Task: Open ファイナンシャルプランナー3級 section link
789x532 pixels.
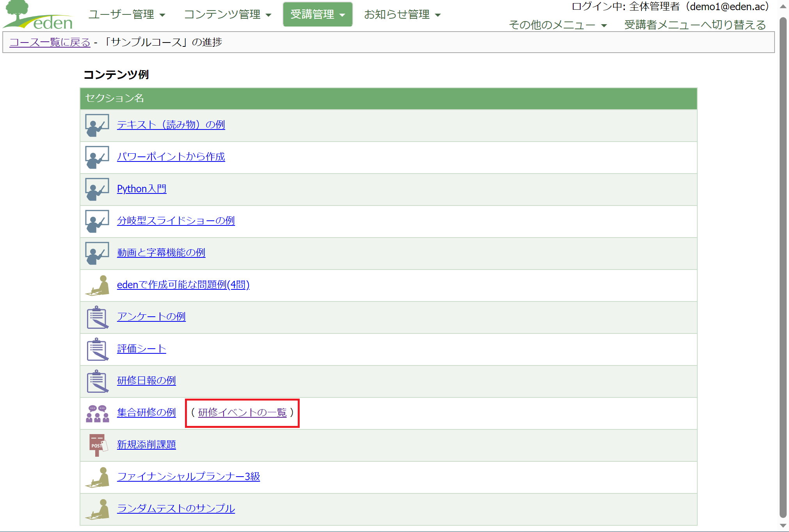Action: click(x=188, y=477)
